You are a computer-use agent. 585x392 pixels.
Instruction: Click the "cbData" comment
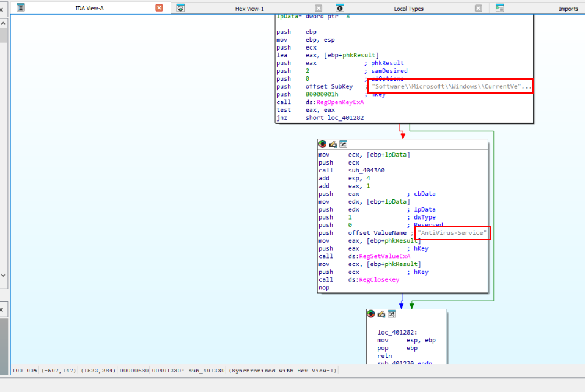click(425, 194)
